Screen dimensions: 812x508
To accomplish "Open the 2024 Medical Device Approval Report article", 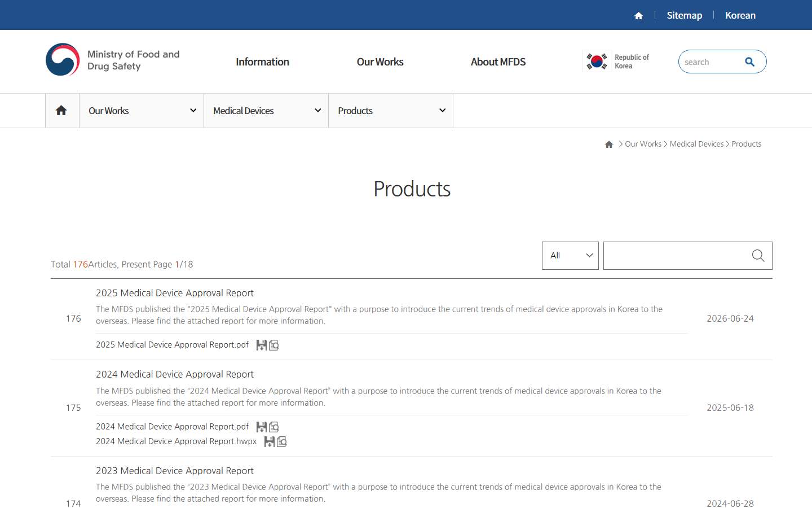I will click(175, 374).
